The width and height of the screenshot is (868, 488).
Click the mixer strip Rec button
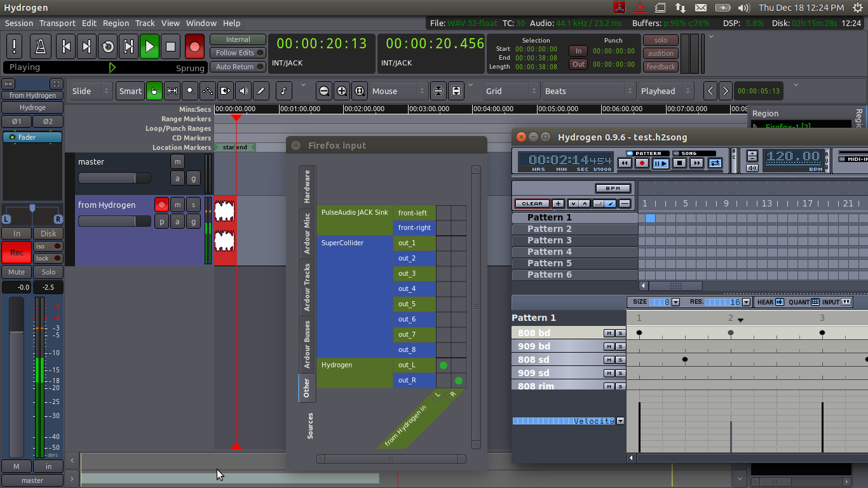(17, 252)
